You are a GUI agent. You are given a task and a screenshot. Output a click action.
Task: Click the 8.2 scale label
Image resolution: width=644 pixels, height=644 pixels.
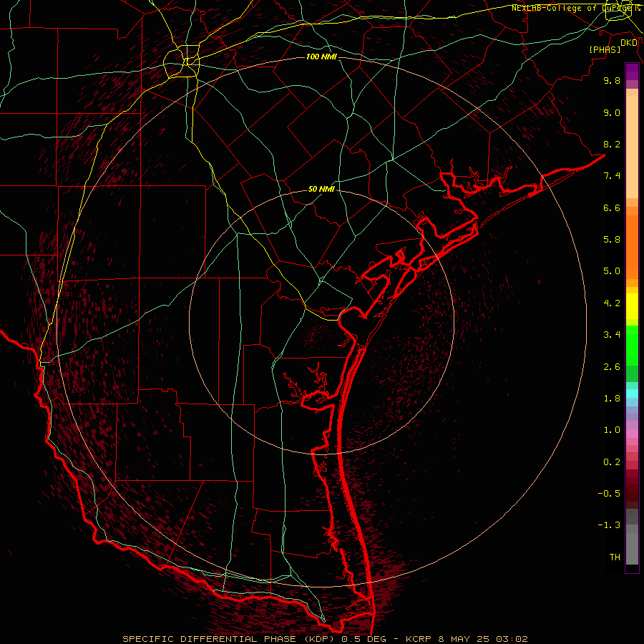point(612,144)
